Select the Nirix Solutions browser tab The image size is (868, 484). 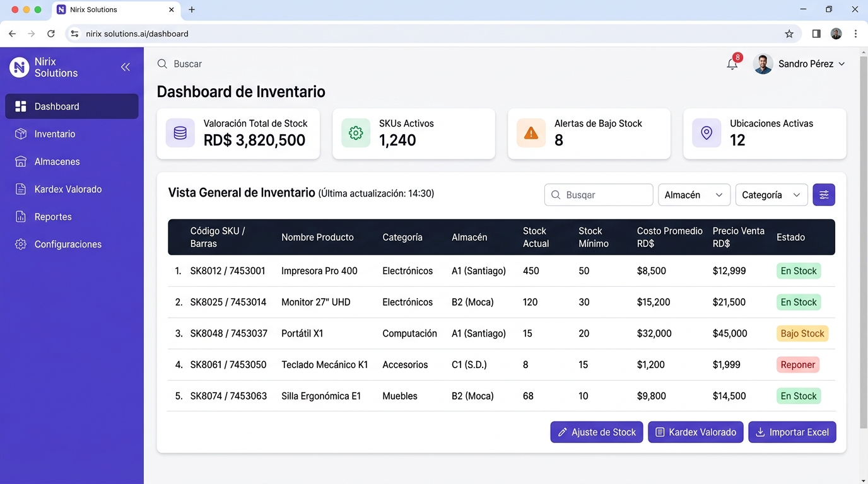[x=116, y=9]
